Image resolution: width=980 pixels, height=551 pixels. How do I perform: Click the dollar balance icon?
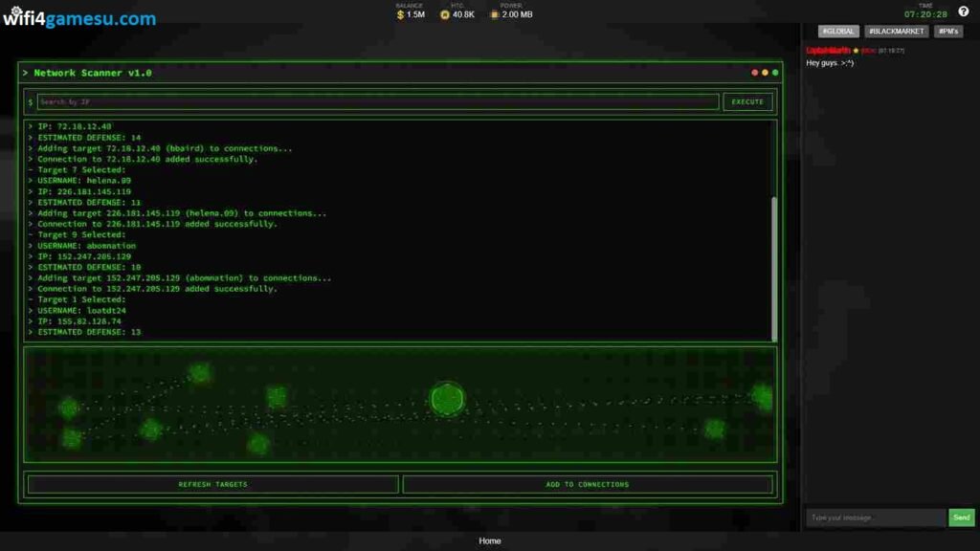pyautogui.click(x=400, y=14)
